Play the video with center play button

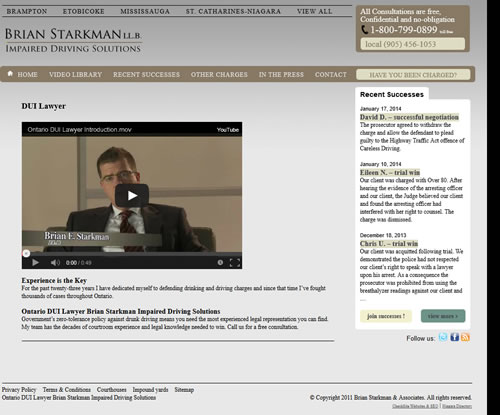point(132,196)
